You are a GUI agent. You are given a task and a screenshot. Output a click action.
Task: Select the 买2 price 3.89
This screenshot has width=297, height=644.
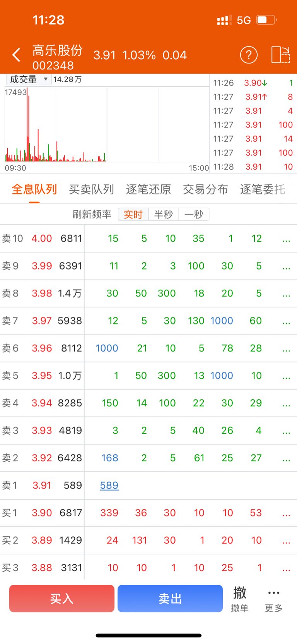[42, 540]
